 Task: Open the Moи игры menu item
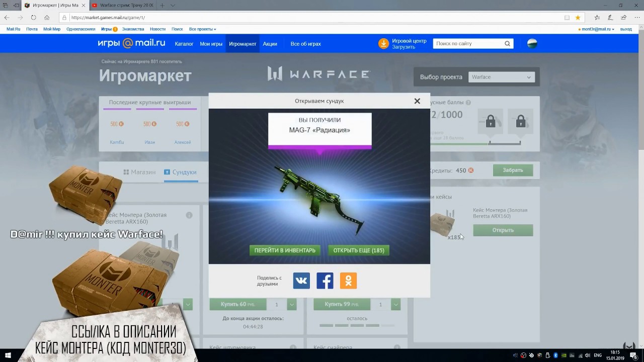[211, 44]
